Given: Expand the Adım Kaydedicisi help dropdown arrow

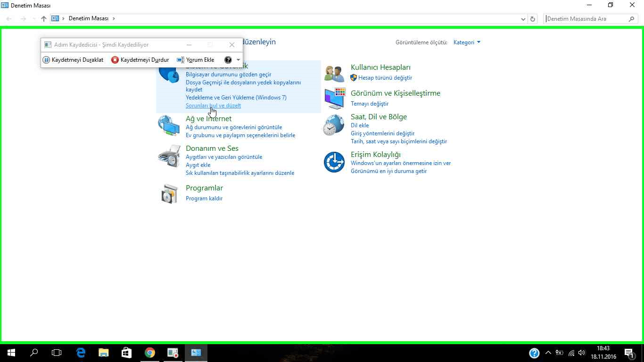Looking at the screenshot, I should coord(238,60).
